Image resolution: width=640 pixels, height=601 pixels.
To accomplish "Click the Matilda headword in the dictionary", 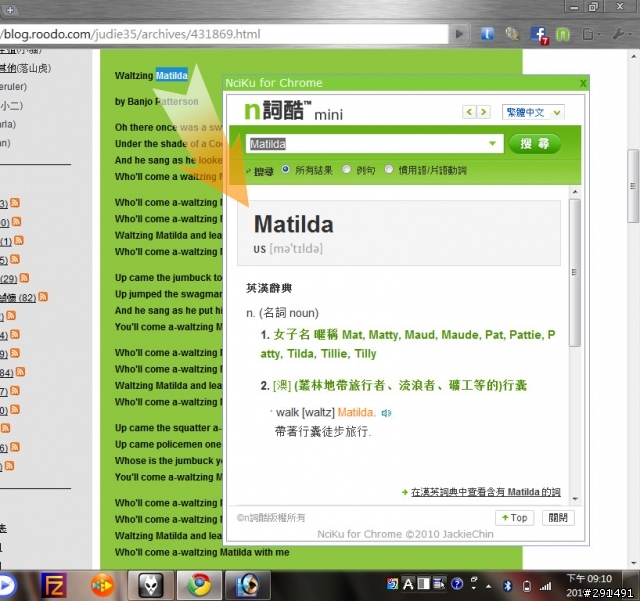I will click(x=293, y=224).
